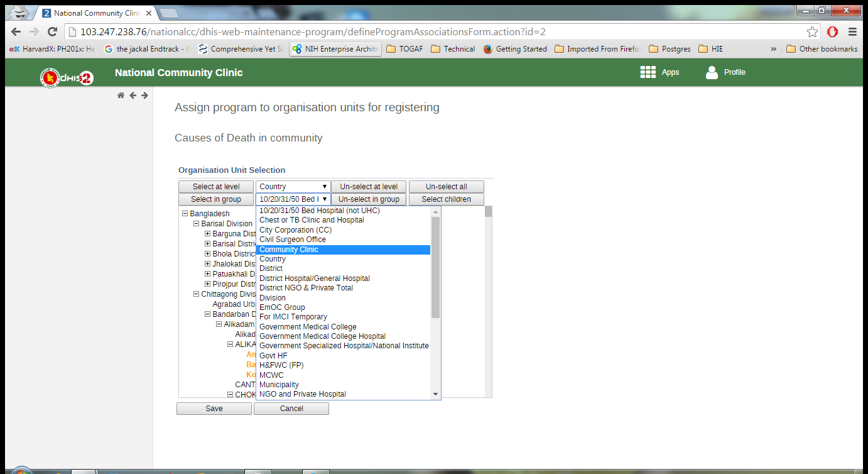Screen dimensions: 868x474
Task: Click the right arrow navigation icon
Action: click(144, 96)
